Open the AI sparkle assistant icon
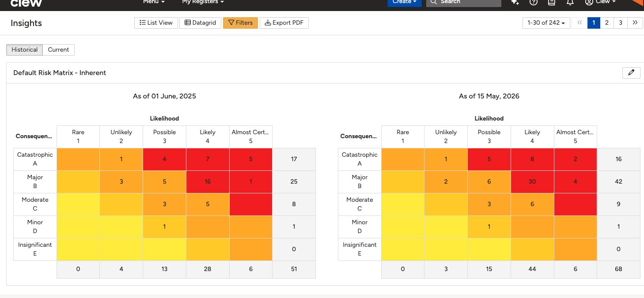This screenshot has height=298, width=644. (x=515, y=2)
